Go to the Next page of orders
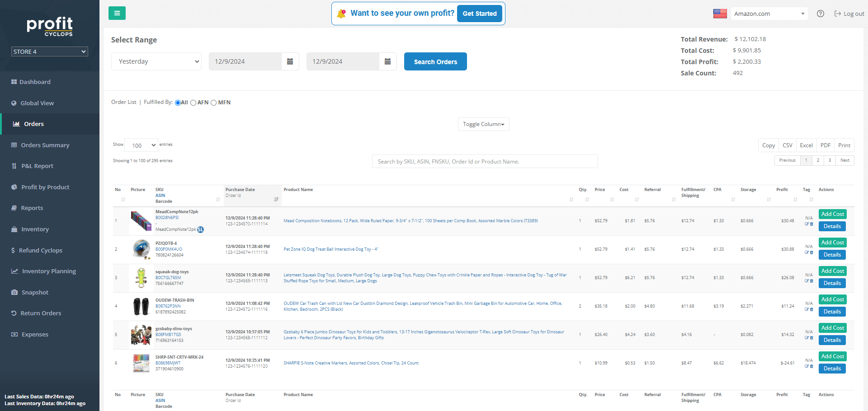This screenshot has height=411, width=868. pyautogui.click(x=845, y=160)
